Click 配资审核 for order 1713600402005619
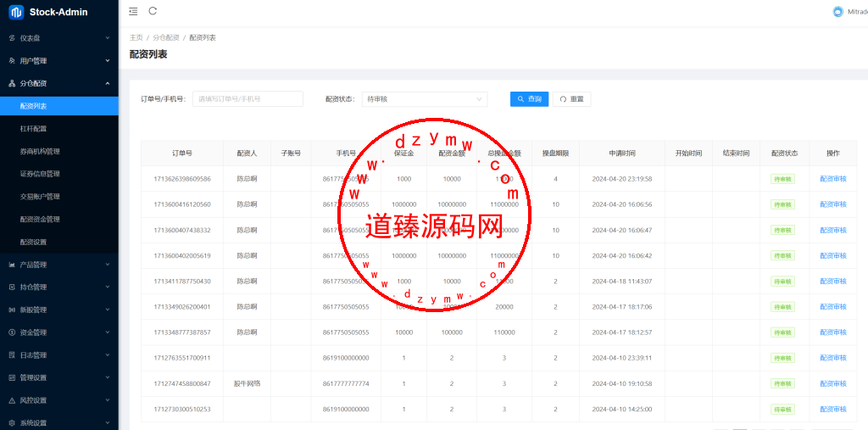The height and width of the screenshot is (430, 868). [833, 255]
